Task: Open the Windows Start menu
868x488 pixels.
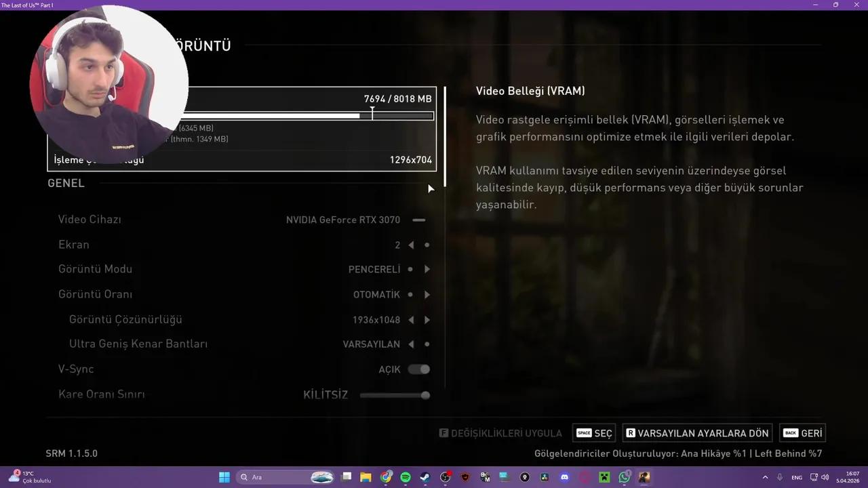Action: (x=224, y=477)
